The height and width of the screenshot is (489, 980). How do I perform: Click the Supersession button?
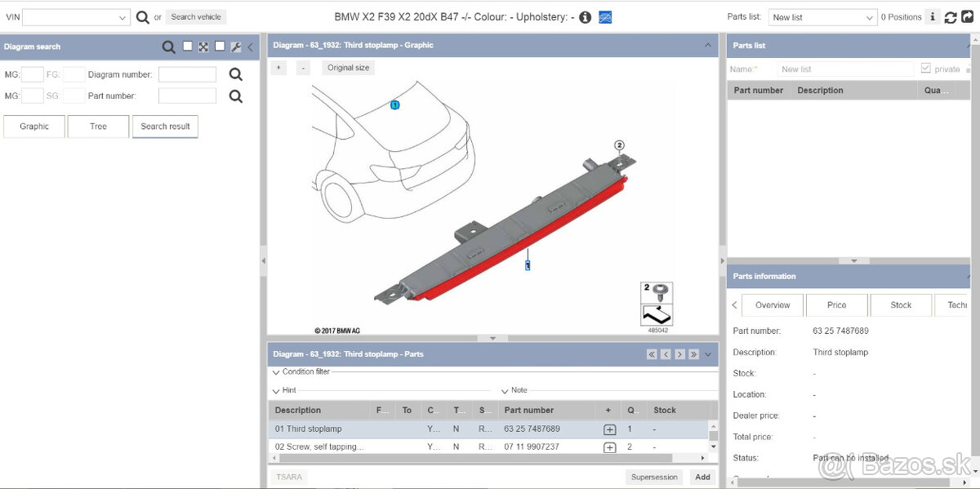(654, 477)
